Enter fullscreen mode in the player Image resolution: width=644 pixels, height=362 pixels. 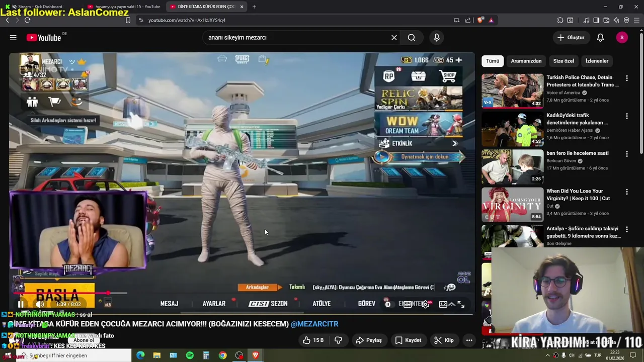pos(461,304)
